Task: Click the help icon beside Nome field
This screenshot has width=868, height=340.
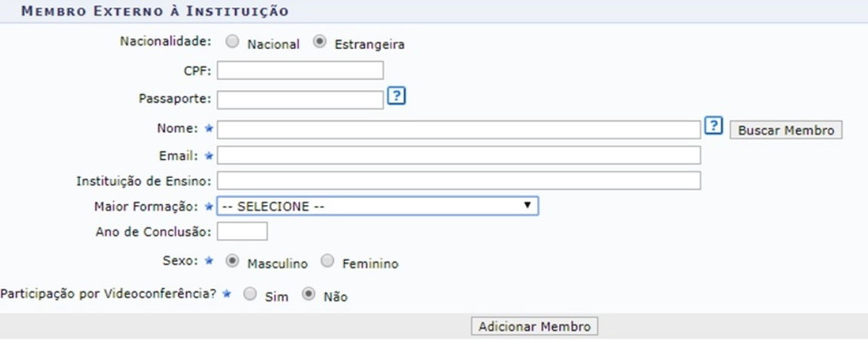Action: click(x=712, y=127)
